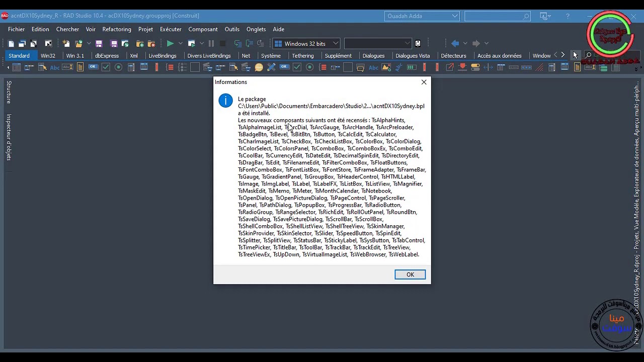The height and width of the screenshot is (362, 644).
Task: Select the Accès aux données palette tab
Action: pos(500,56)
